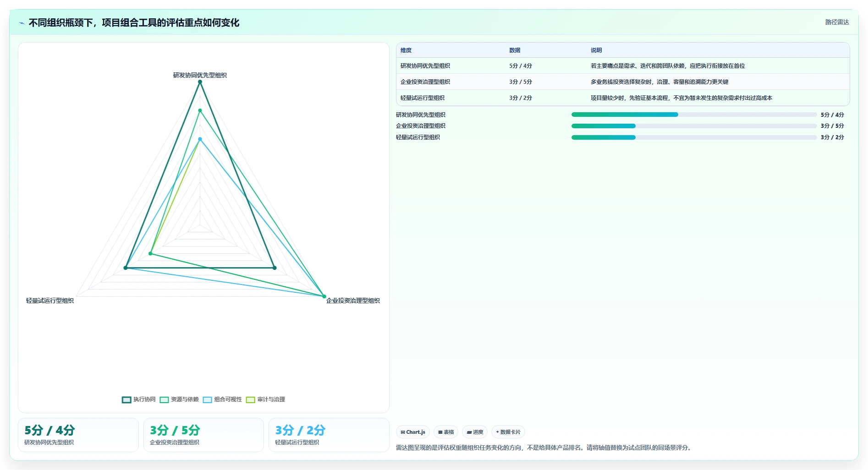Select the 轻量试运行型组织 table row cell

click(423, 98)
